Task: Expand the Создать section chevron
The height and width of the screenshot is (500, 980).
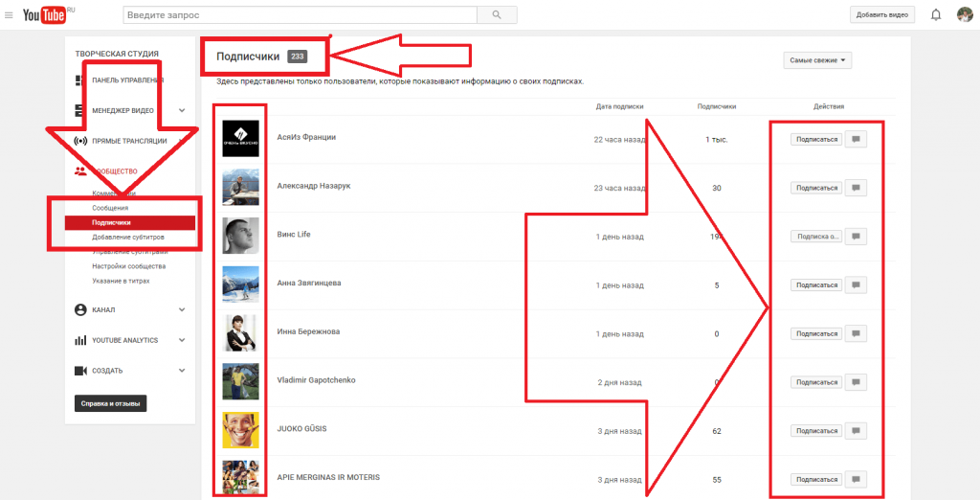Action: [182, 371]
